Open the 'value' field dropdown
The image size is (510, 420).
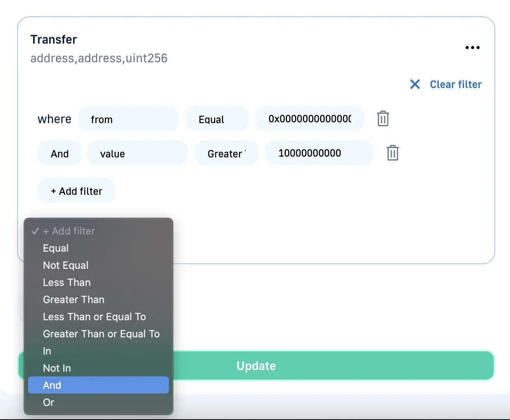pyautogui.click(x=137, y=154)
